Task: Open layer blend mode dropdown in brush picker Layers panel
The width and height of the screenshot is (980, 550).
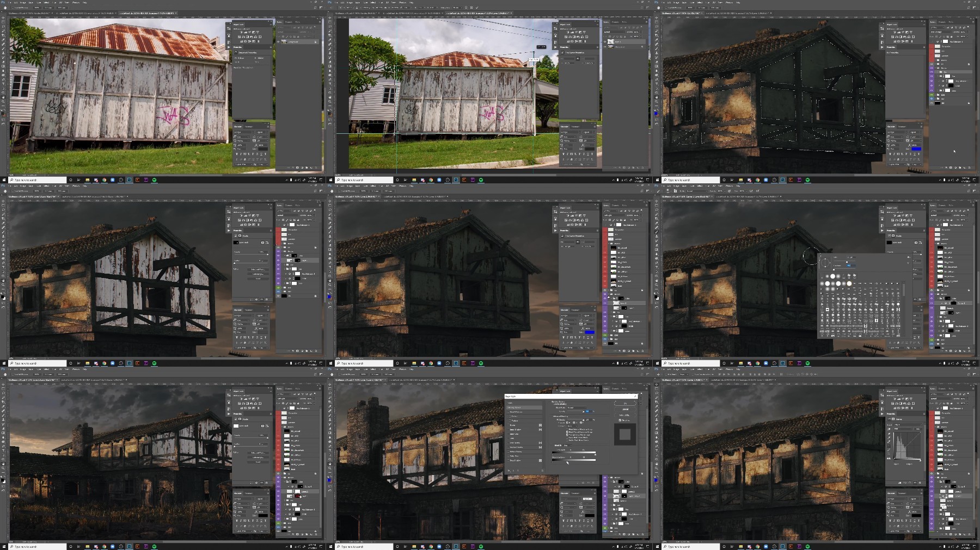Action: 941,215
